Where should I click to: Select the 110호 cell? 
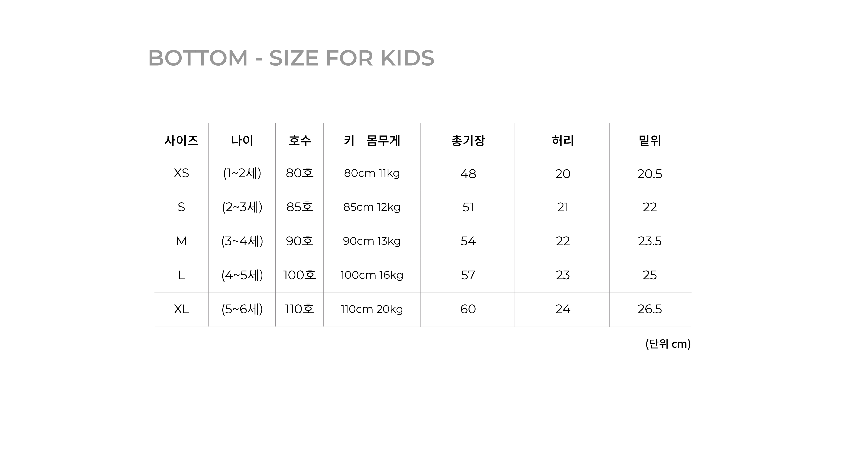coord(300,309)
